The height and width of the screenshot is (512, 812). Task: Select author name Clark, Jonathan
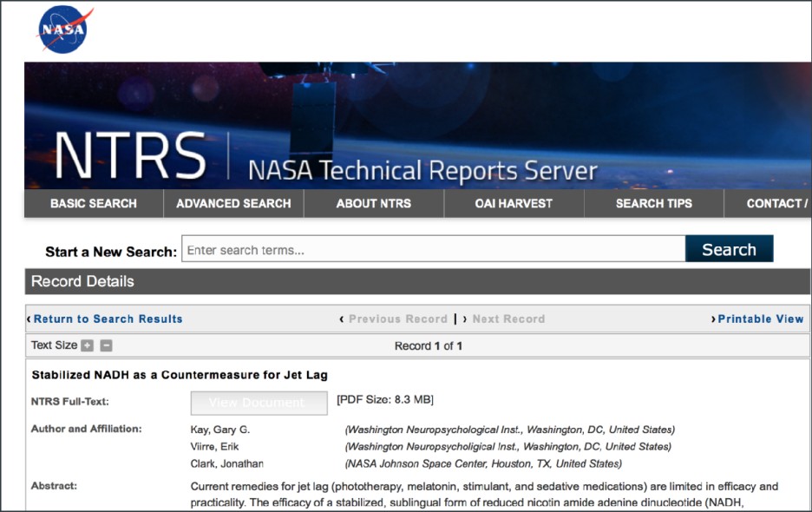(x=226, y=463)
